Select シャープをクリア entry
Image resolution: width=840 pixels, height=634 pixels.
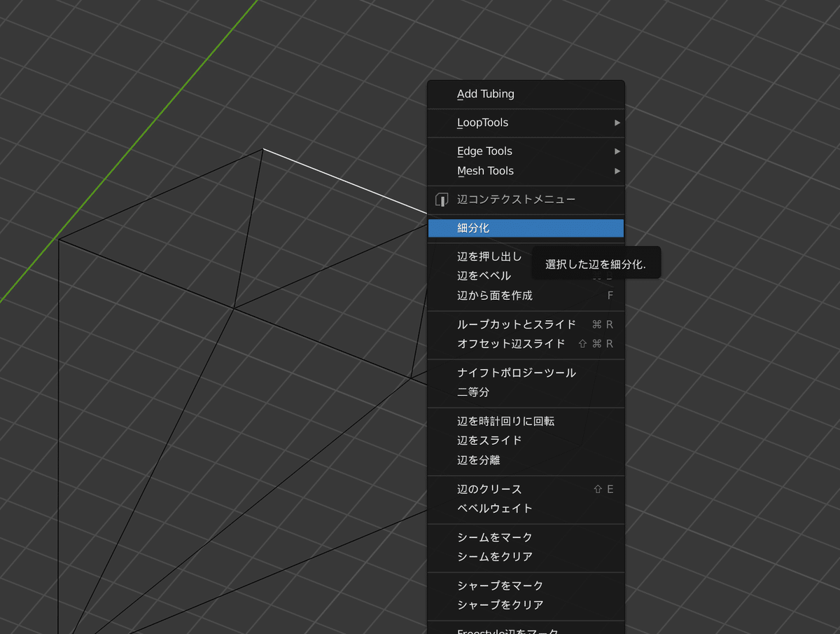[x=526, y=605]
